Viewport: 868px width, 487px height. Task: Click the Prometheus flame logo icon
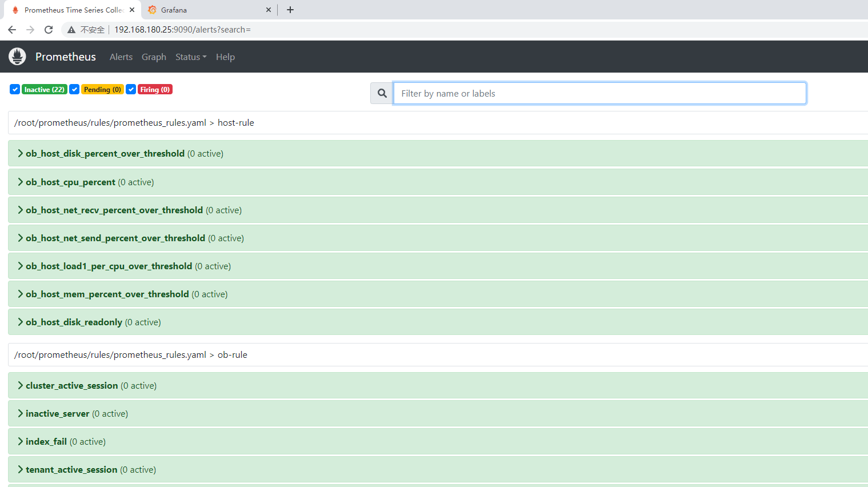(17, 57)
